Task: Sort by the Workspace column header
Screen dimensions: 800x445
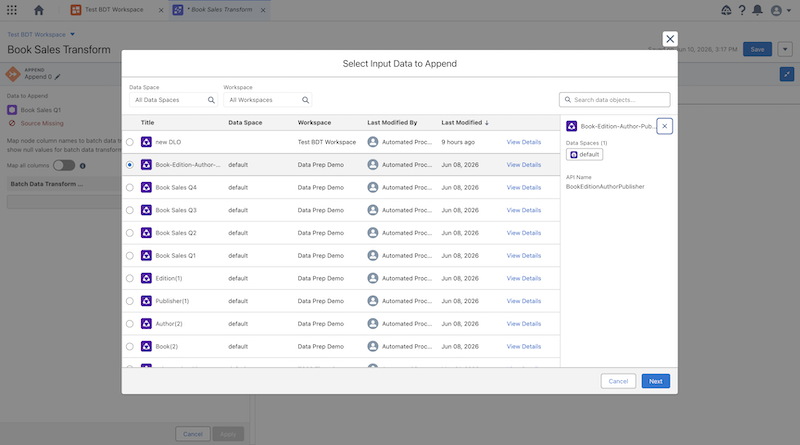Action: coord(314,122)
